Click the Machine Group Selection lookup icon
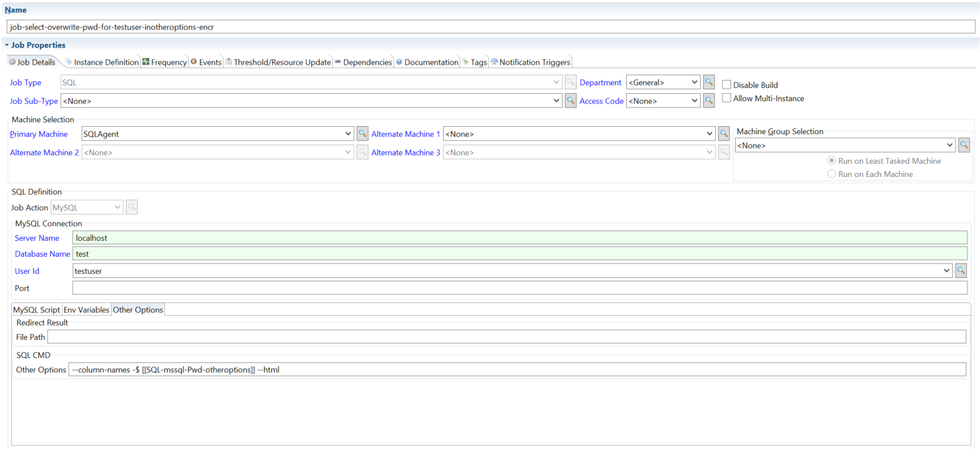 963,145
